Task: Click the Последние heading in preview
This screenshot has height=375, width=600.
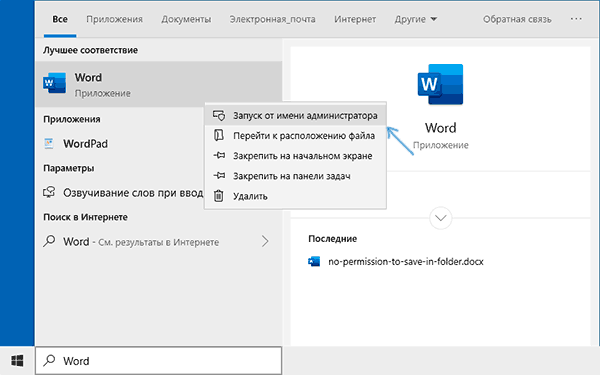Action: 333,238
